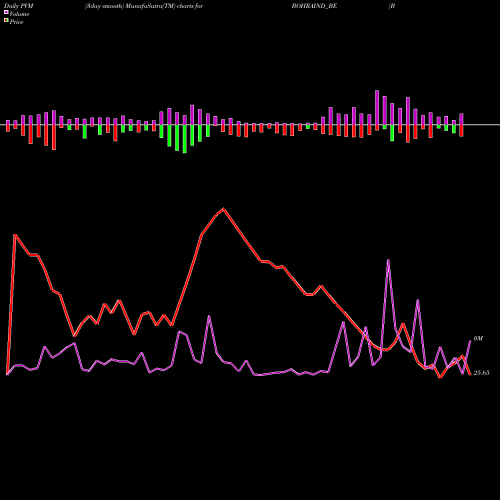This screenshot has width=500, height=500.
Task: Click the green-red Price legend swatch
Action: tap(6, 21)
